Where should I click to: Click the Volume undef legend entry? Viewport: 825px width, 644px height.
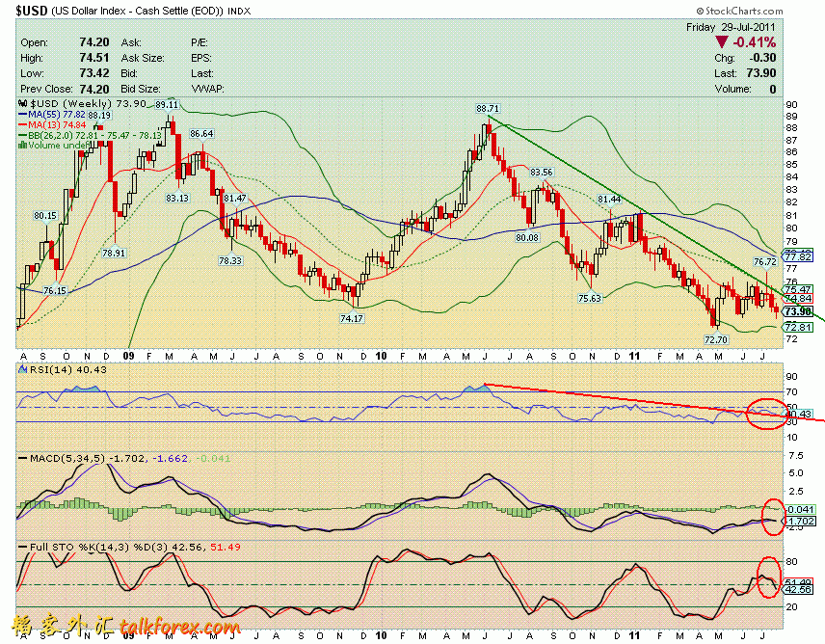52,146
